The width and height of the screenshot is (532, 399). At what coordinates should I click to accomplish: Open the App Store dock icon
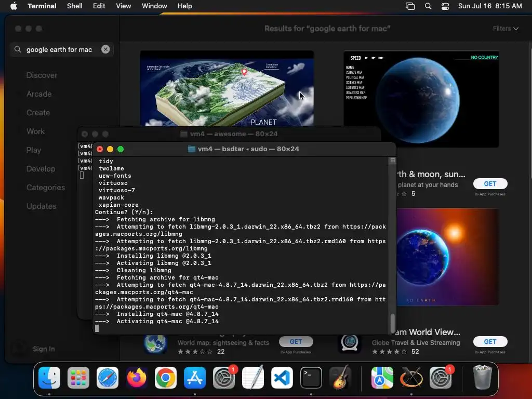(x=195, y=378)
